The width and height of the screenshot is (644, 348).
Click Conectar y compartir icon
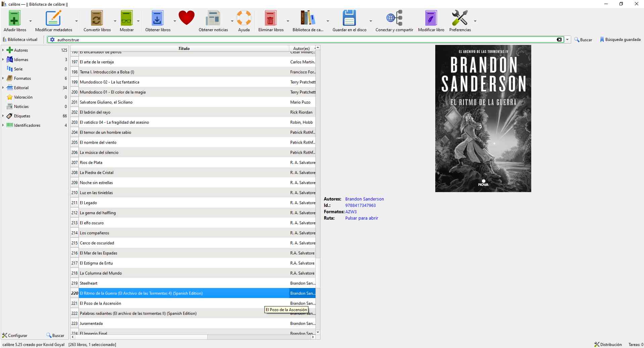coord(394,18)
